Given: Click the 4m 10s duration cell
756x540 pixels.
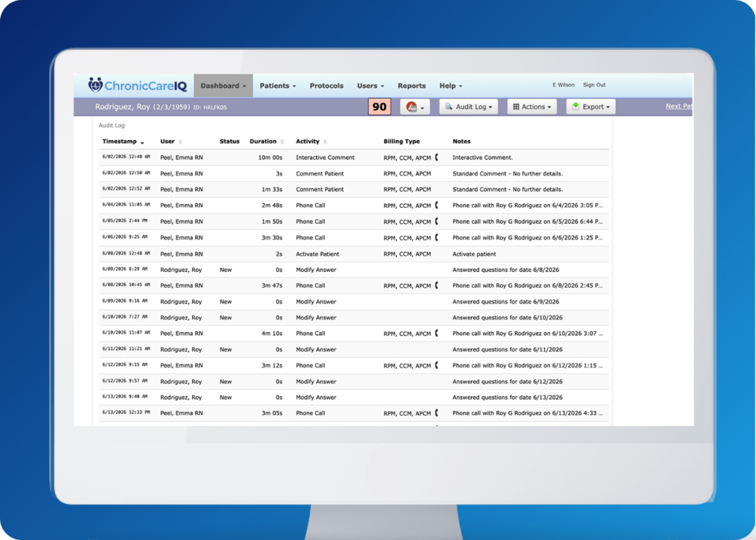Looking at the screenshot, I should 272,333.
